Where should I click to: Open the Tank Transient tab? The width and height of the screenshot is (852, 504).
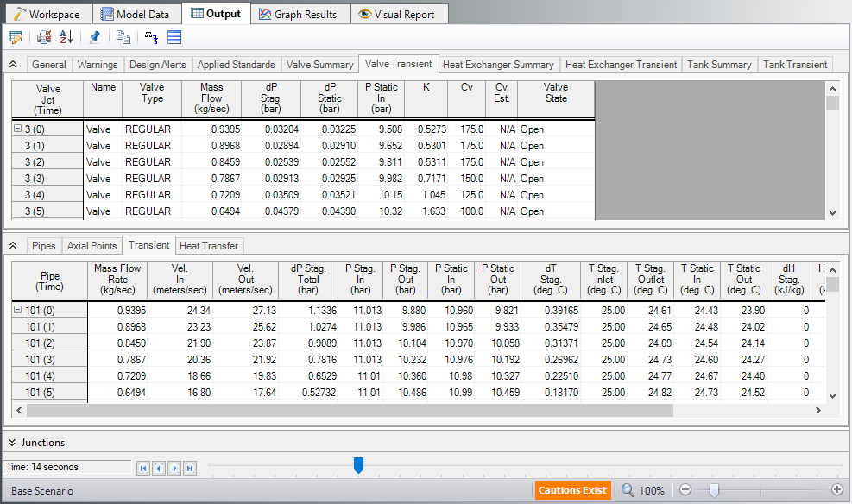tap(794, 65)
